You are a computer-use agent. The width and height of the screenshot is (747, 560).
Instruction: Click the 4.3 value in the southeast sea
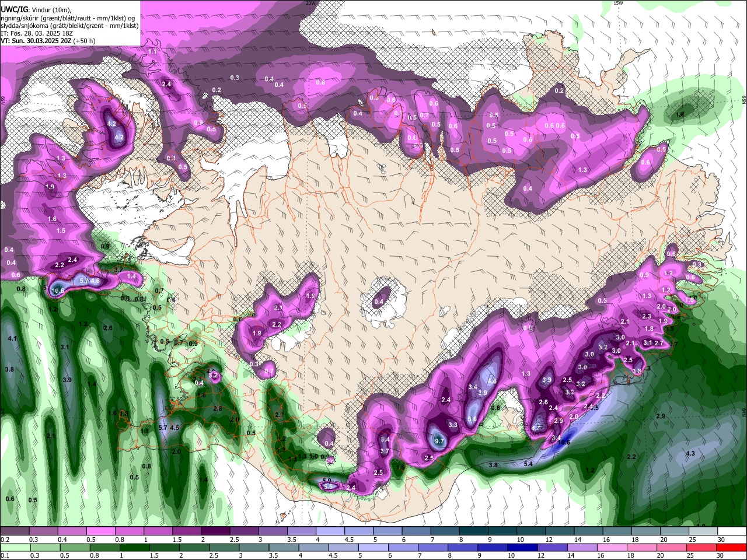click(690, 453)
